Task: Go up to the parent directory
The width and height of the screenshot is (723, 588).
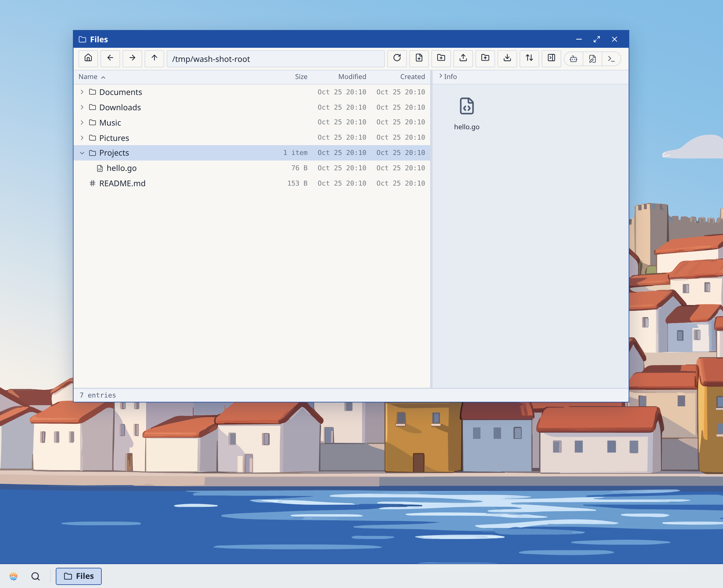Action: [x=154, y=58]
